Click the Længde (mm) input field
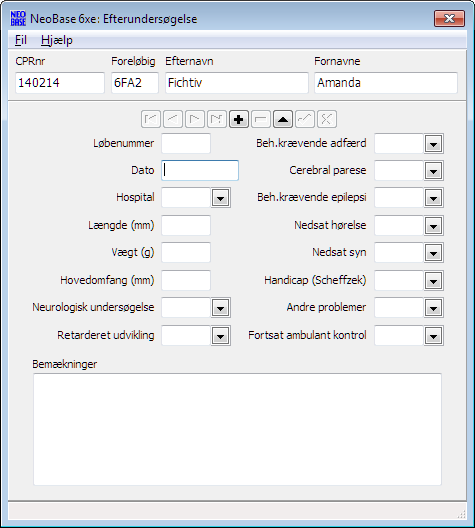475x528 pixels. click(186, 225)
